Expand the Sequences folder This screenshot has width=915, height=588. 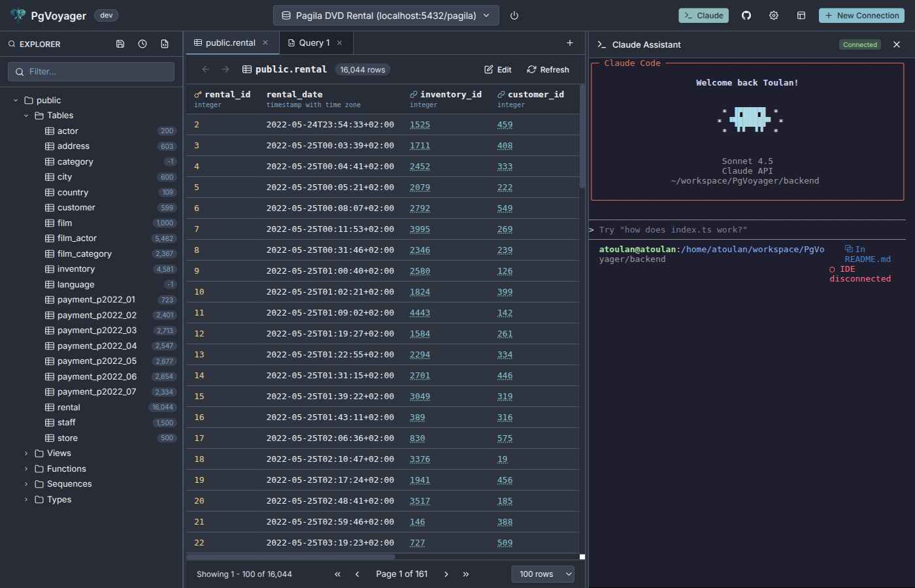point(26,484)
